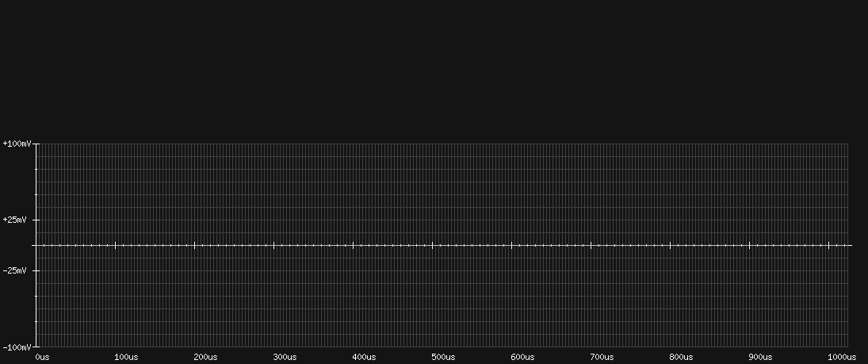Select the 900us time axis label

[x=760, y=358]
